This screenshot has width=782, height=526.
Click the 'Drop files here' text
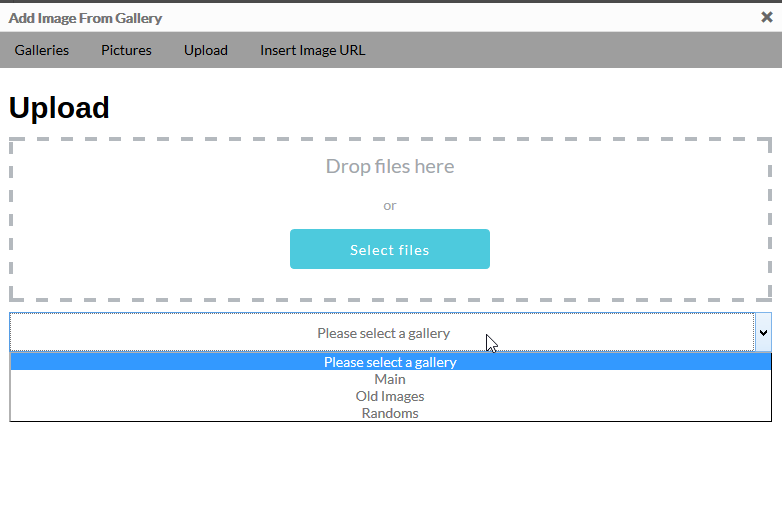390,166
